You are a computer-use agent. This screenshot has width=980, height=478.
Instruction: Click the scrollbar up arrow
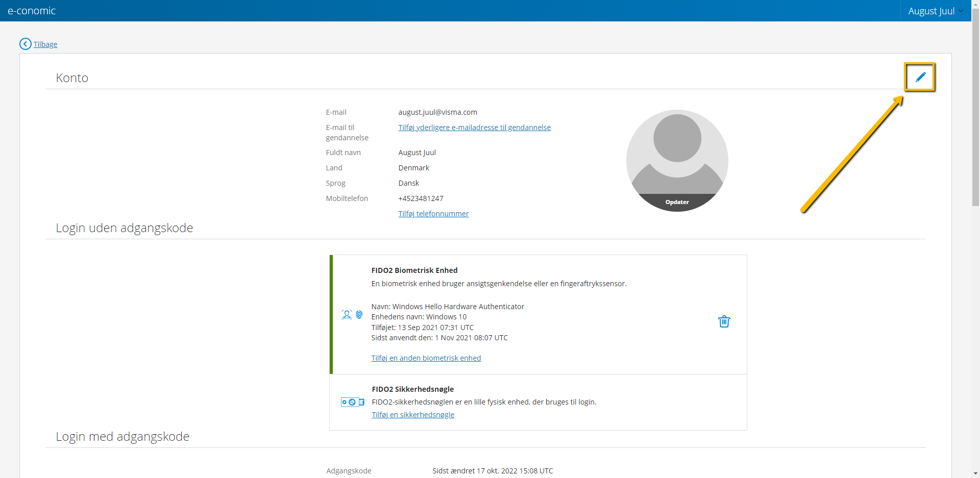[975, 4]
